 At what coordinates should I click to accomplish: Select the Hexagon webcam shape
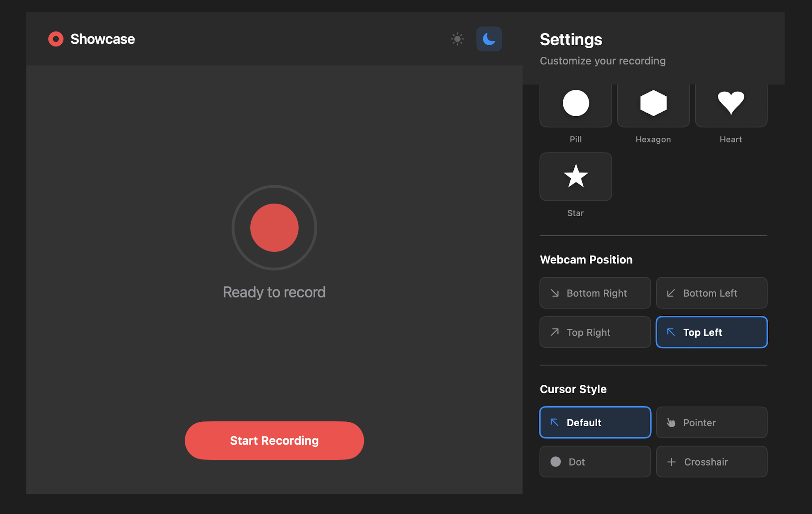click(x=653, y=104)
